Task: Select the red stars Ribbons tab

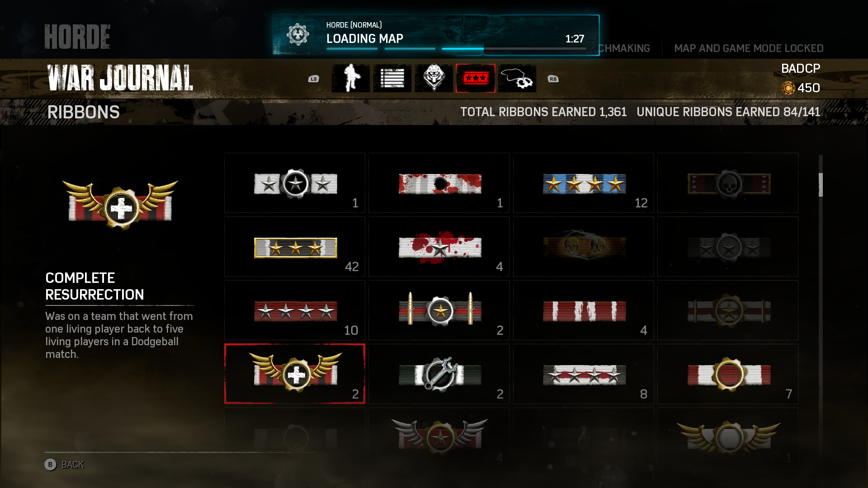Action: pos(476,78)
